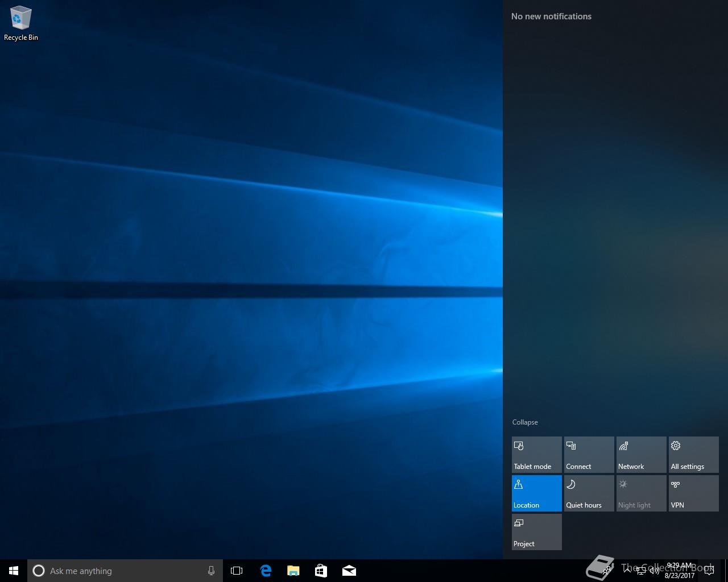Image resolution: width=728 pixels, height=582 pixels.
Task: Toggle the Tablet mode quick action
Action: [536, 455]
